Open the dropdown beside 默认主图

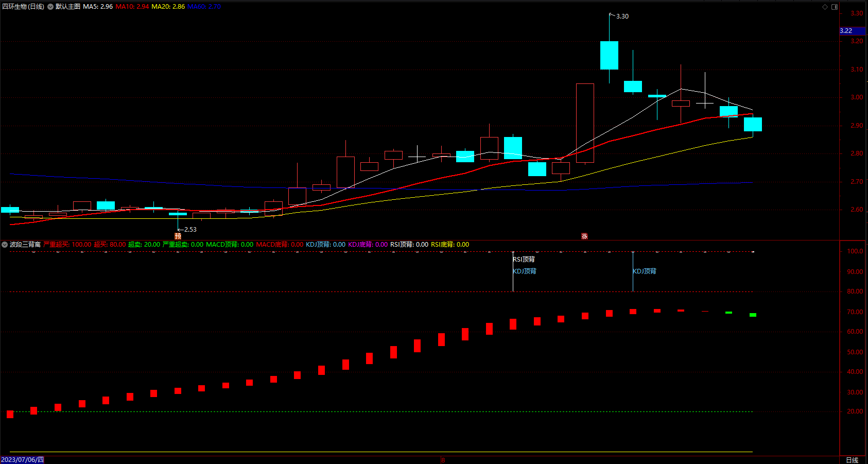(50, 7)
